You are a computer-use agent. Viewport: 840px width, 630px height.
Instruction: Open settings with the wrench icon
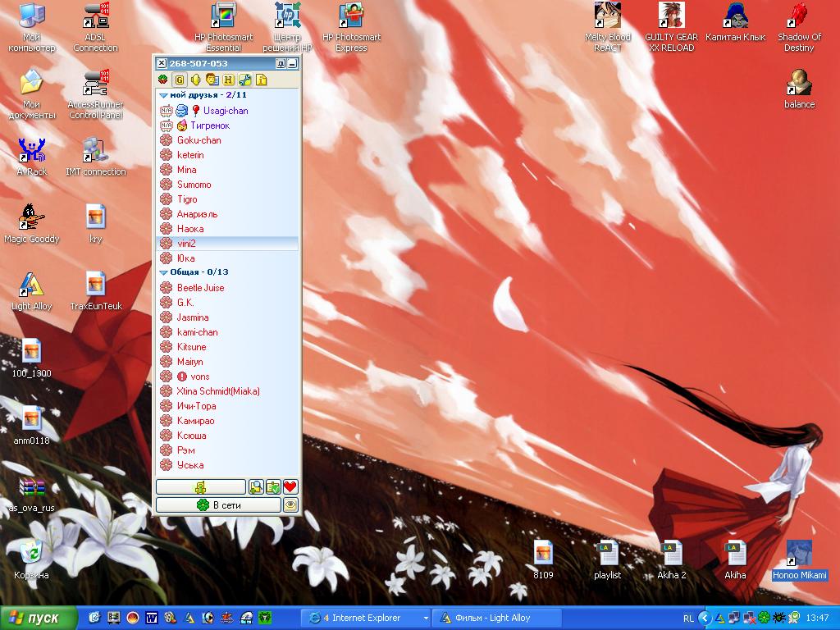[x=244, y=80]
